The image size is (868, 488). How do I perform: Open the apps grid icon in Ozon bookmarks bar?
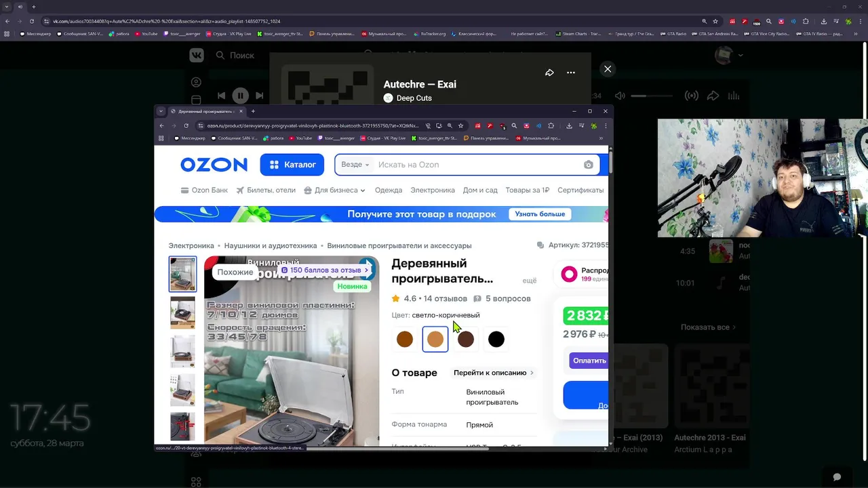click(161, 138)
